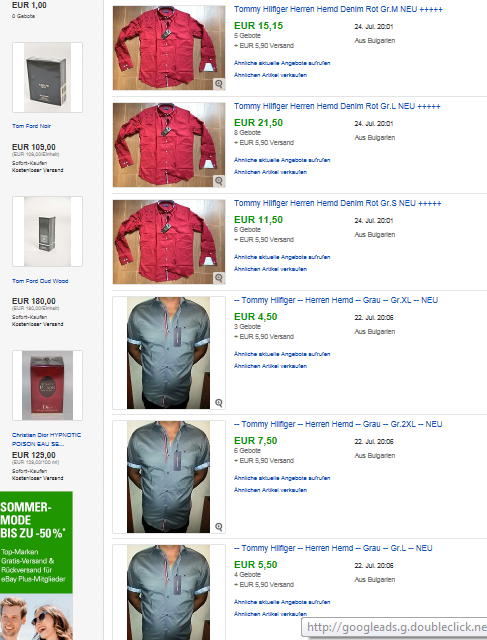Open Christian Dior Hypnotic Poison sidebar link
The height and width of the screenshot is (640, 487).
47,439
